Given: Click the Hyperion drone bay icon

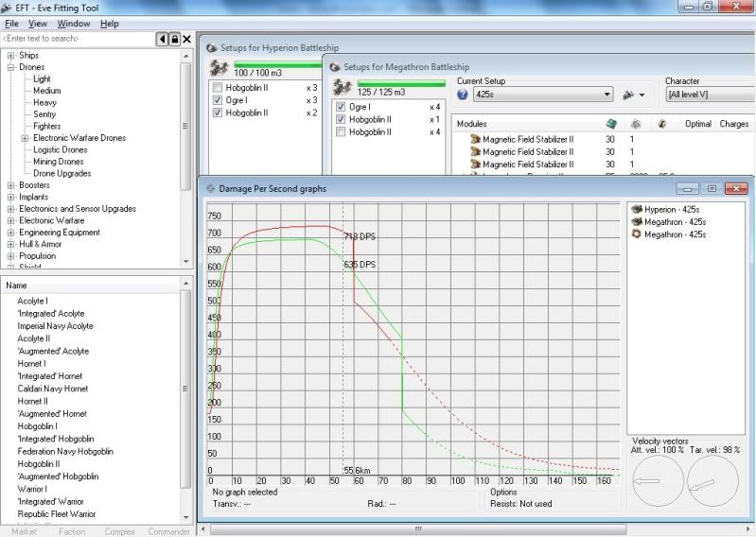Looking at the screenshot, I should (219, 68).
